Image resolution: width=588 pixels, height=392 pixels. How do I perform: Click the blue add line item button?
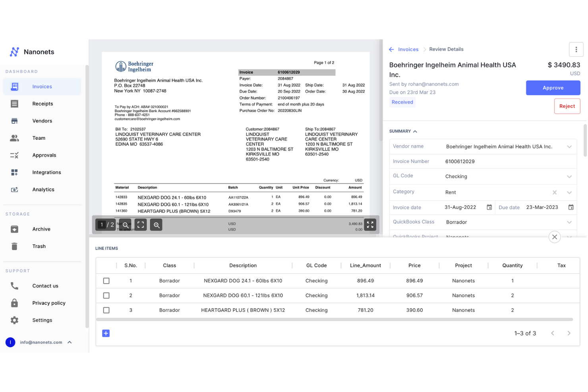click(x=106, y=333)
